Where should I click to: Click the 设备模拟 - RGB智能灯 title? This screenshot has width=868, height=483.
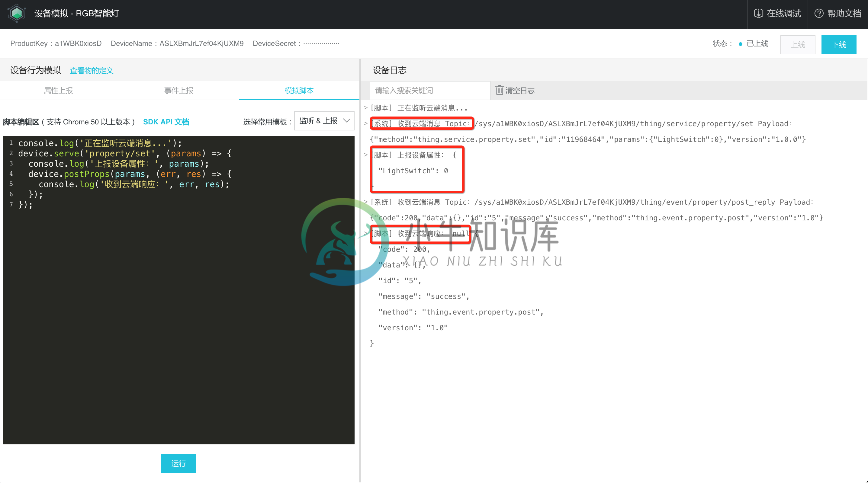77,14
